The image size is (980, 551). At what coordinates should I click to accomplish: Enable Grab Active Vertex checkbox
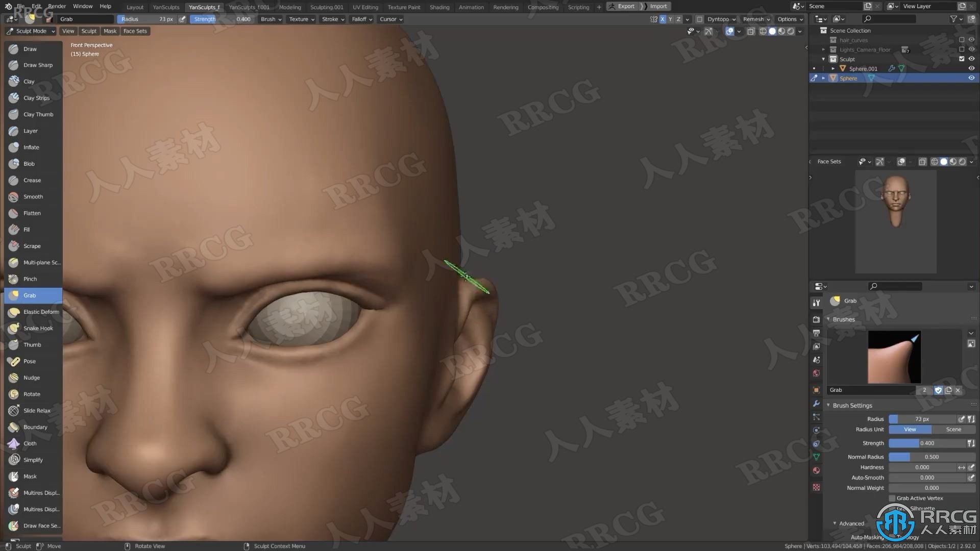(893, 498)
